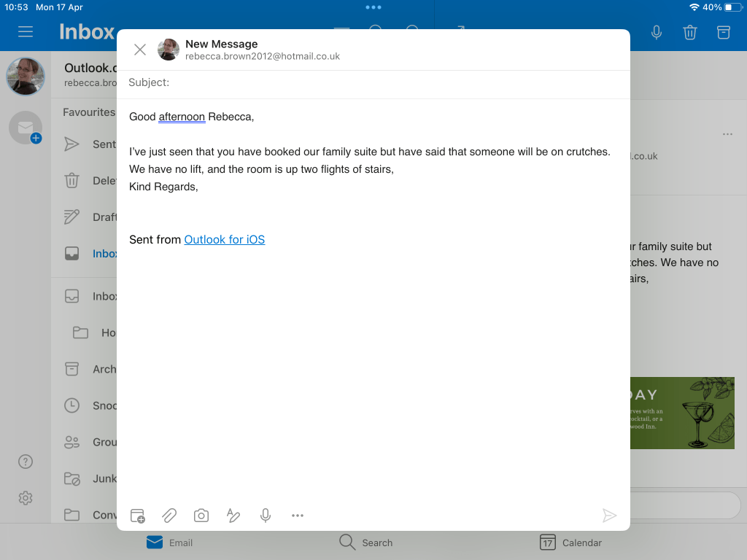747x560 pixels.
Task: Switch to the Search tab
Action: click(x=366, y=542)
